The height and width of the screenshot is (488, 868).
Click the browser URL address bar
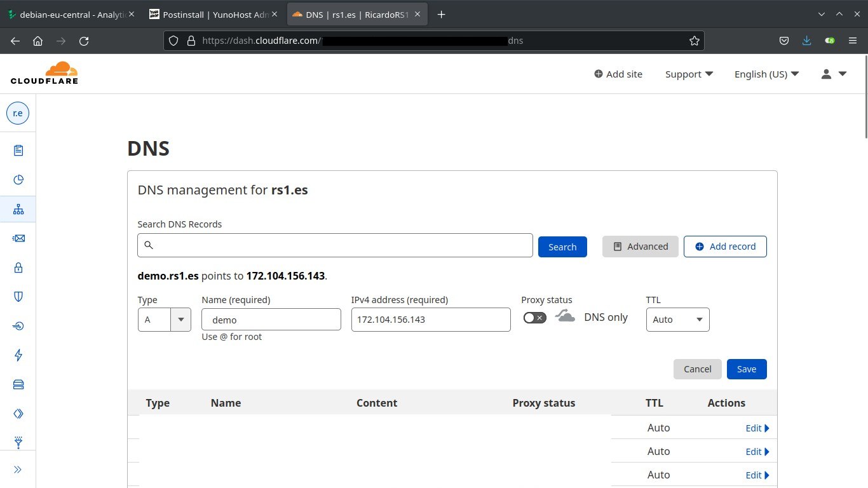click(x=433, y=41)
